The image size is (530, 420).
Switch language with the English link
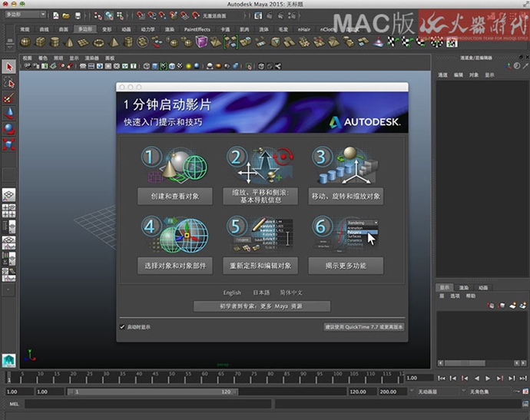pyautogui.click(x=232, y=293)
